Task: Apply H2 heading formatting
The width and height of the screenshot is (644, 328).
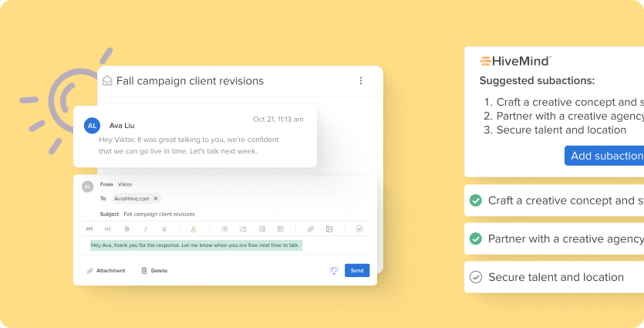Action: (108, 229)
